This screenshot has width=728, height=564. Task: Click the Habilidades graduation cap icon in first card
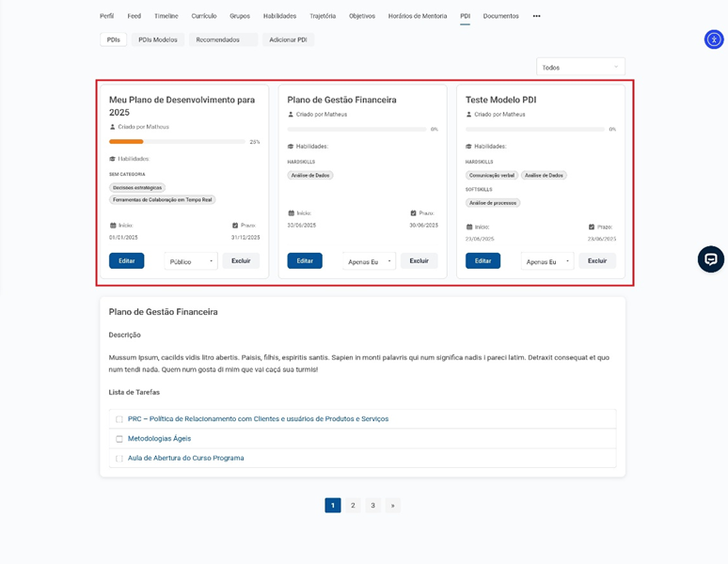click(113, 159)
